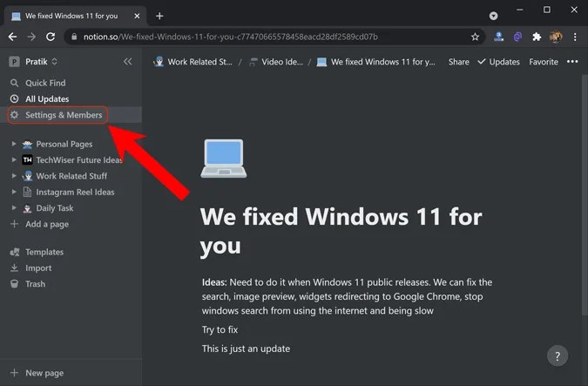Click the address bar URL
The image size is (588, 386).
230,37
